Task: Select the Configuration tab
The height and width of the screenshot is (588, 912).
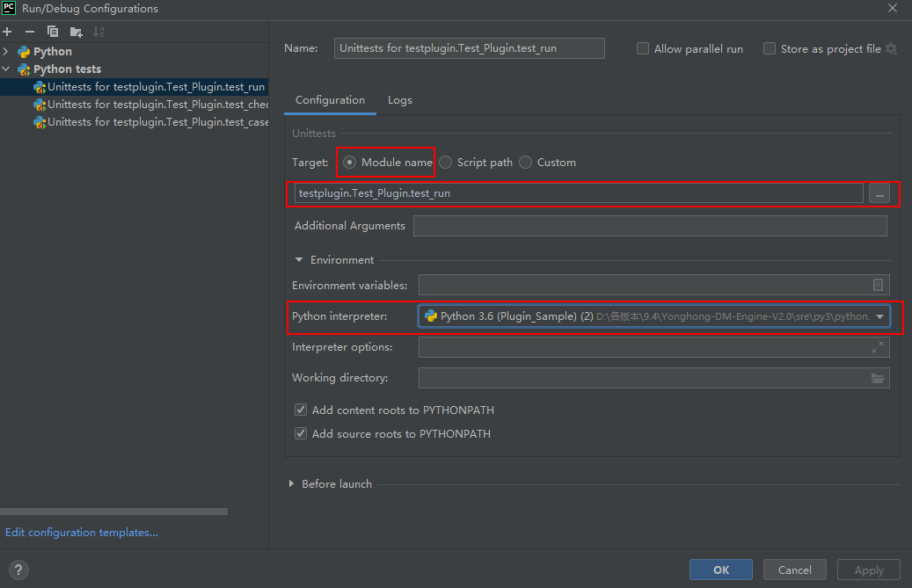Action: coord(330,100)
